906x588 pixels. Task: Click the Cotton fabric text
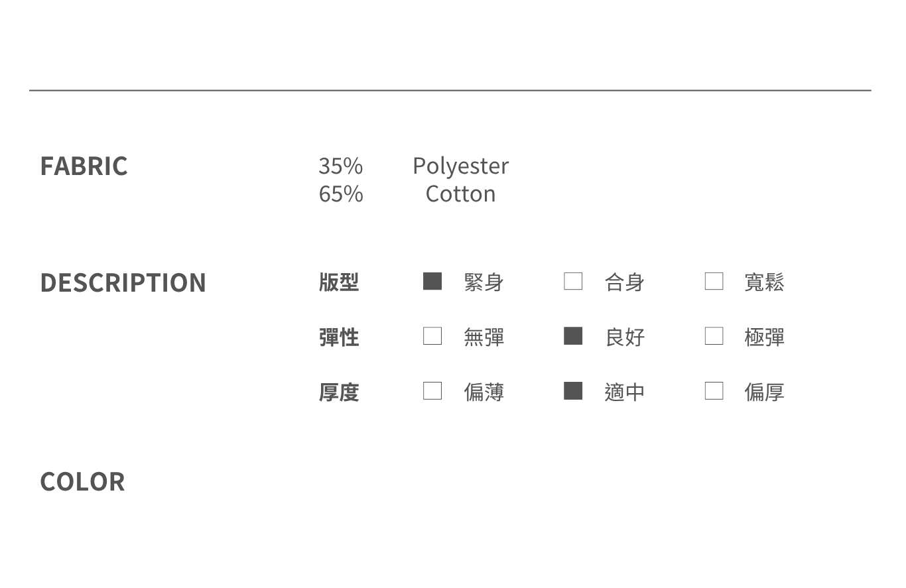coord(460,194)
